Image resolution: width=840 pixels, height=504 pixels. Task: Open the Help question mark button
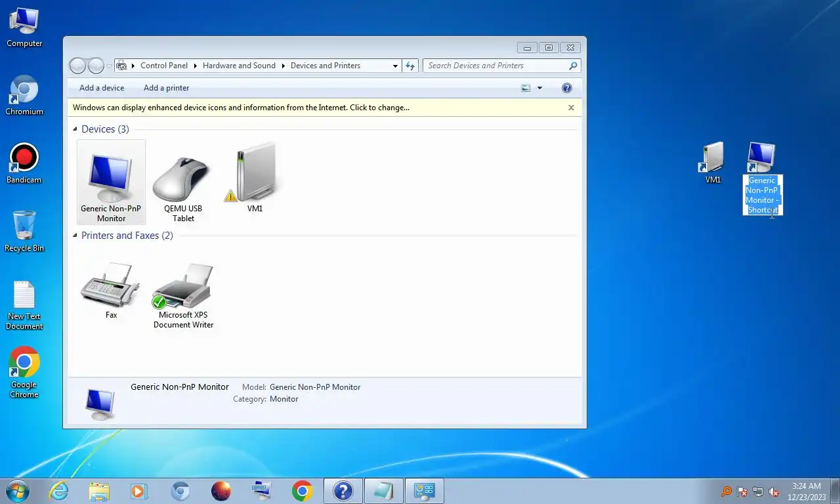point(567,88)
